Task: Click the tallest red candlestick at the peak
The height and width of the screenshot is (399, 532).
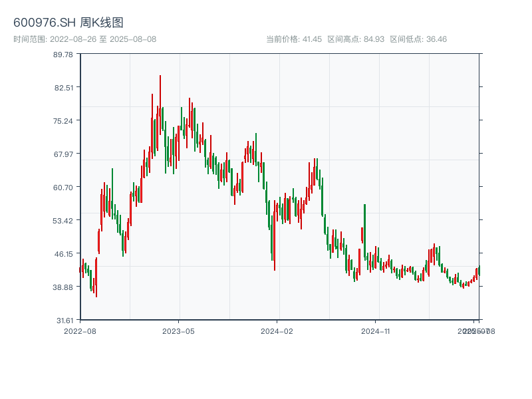Action: coord(160,105)
